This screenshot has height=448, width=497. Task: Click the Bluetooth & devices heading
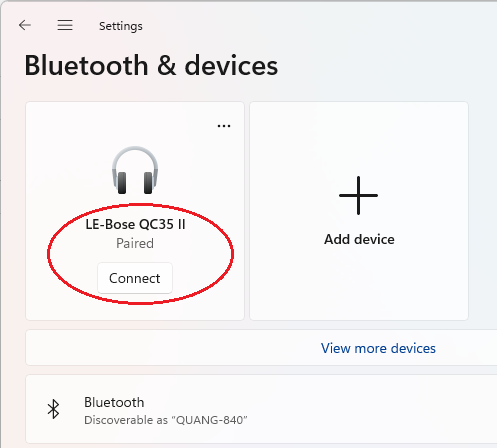(151, 65)
